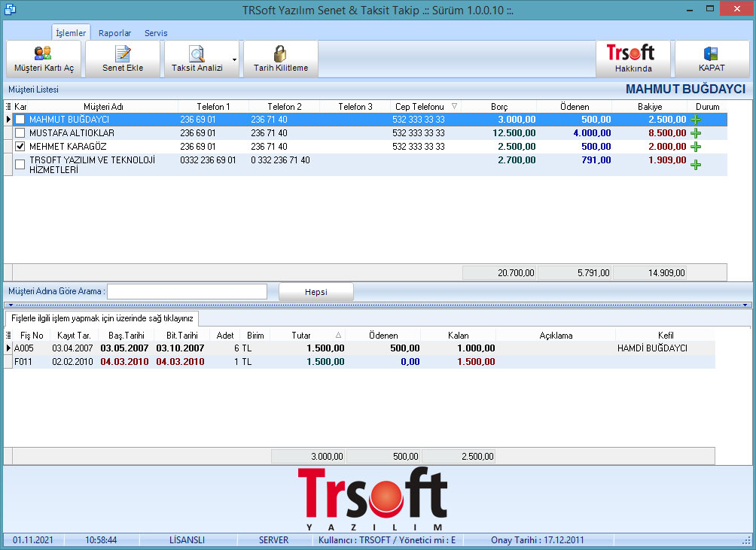This screenshot has height=550, width=756.
Task: Sort by Fiş No column header
Action: click(x=32, y=336)
